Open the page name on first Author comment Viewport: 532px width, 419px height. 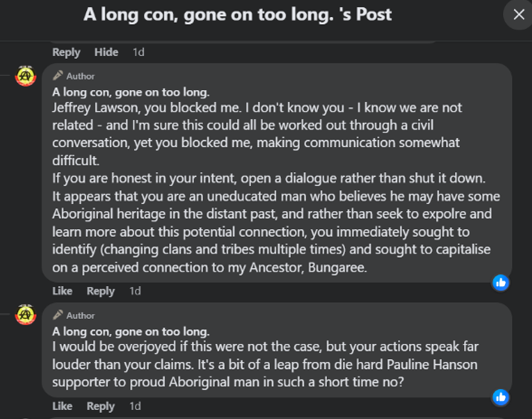pos(131,92)
